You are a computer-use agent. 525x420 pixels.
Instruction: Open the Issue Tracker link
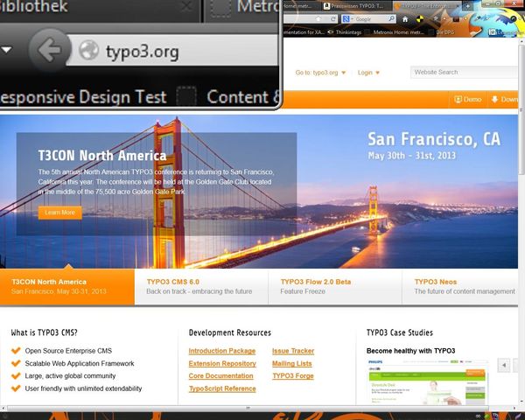point(293,351)
